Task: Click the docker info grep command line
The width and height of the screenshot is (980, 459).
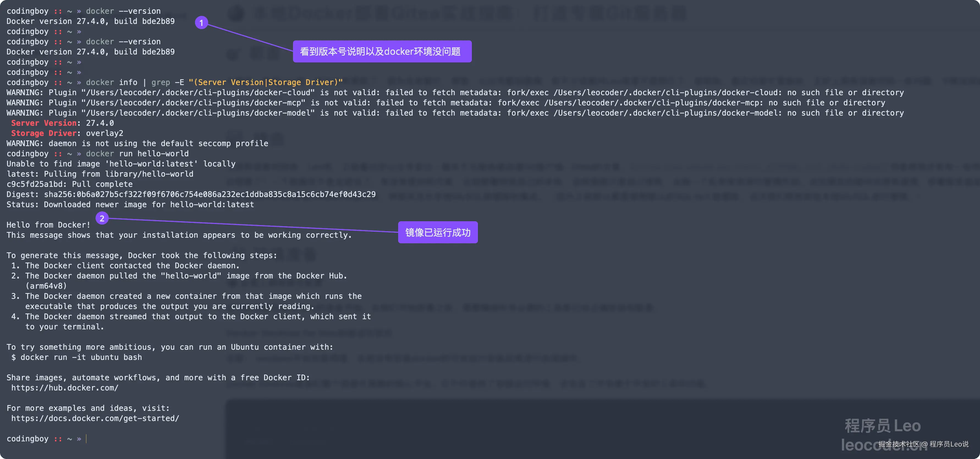Action: click(x=214, y=83)
